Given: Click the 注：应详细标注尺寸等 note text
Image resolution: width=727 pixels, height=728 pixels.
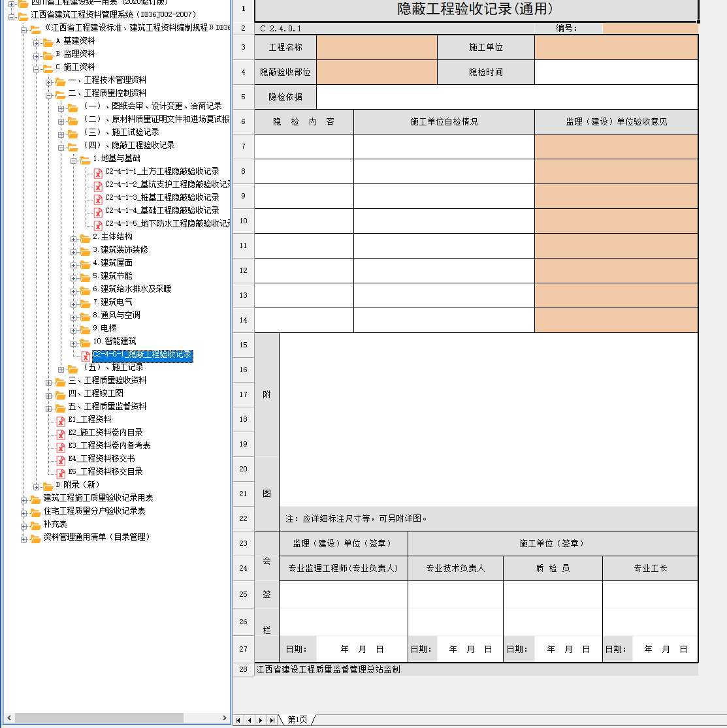Looking at the screenshot, I should coord(356,518).
